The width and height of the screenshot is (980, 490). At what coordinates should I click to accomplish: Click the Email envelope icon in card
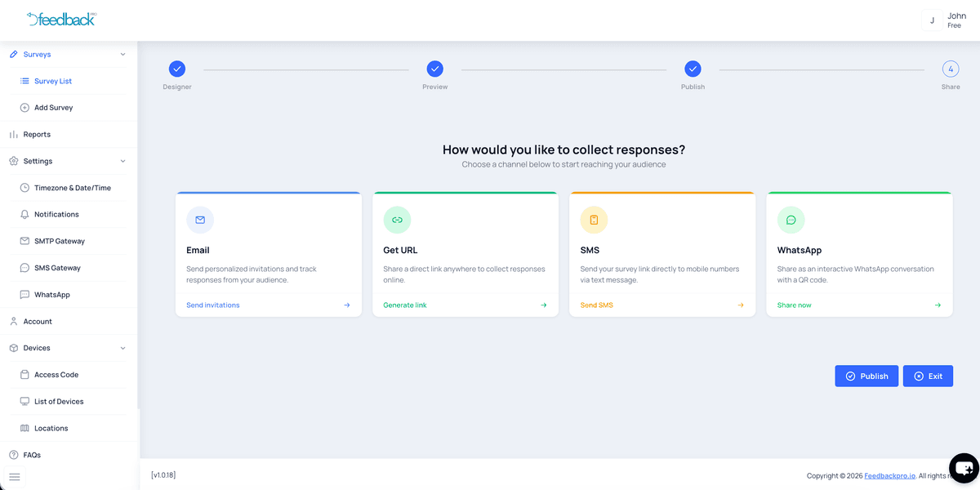(x=200, y=220)
